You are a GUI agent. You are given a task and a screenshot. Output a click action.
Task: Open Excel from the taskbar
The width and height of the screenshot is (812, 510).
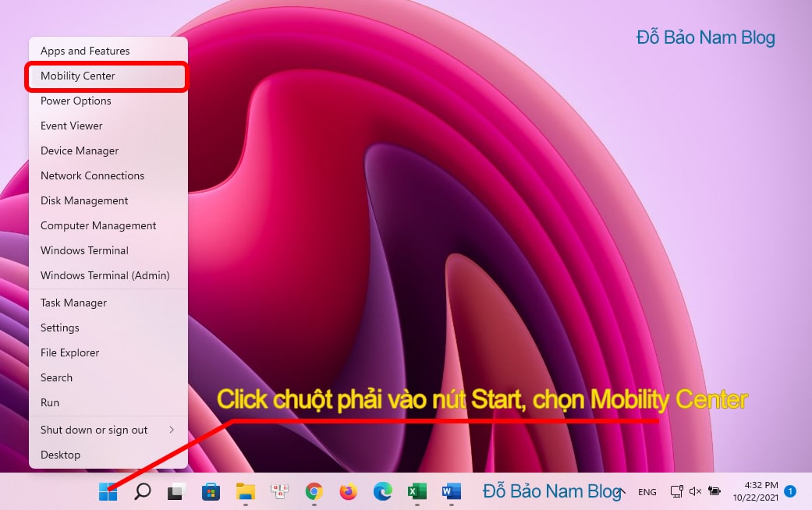pyautogui.click(x=417, y=491)
